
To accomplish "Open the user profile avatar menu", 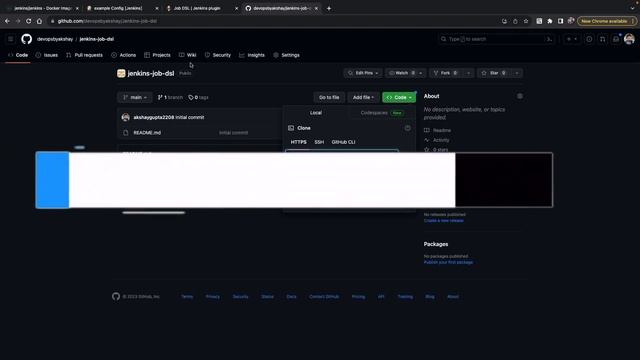I will pos(629,39).
